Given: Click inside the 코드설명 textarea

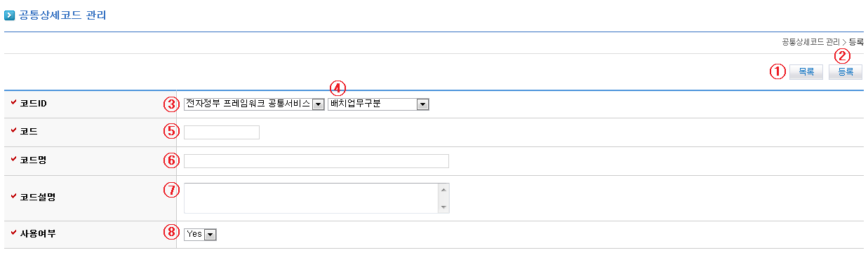Looking at the screenshot, I should [x=311, y=198].
